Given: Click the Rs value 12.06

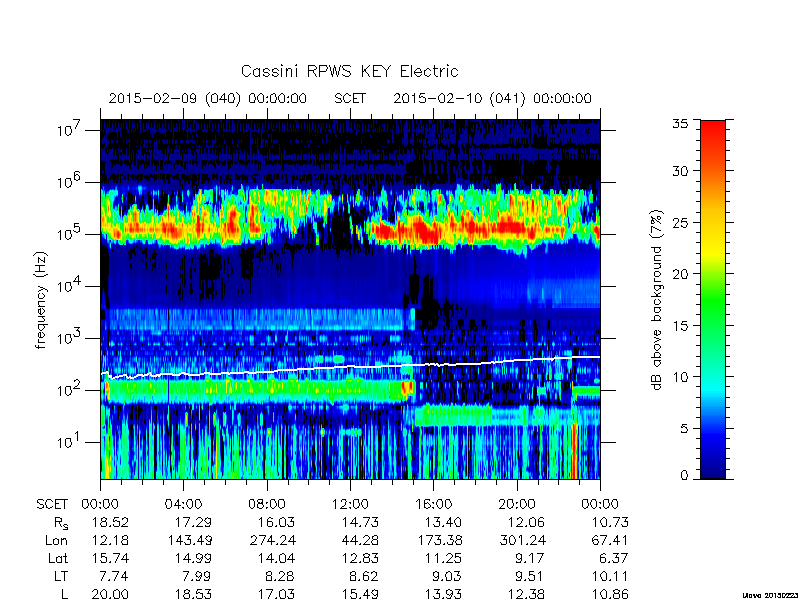Looking at the screenshot, I should click(527, 522).
